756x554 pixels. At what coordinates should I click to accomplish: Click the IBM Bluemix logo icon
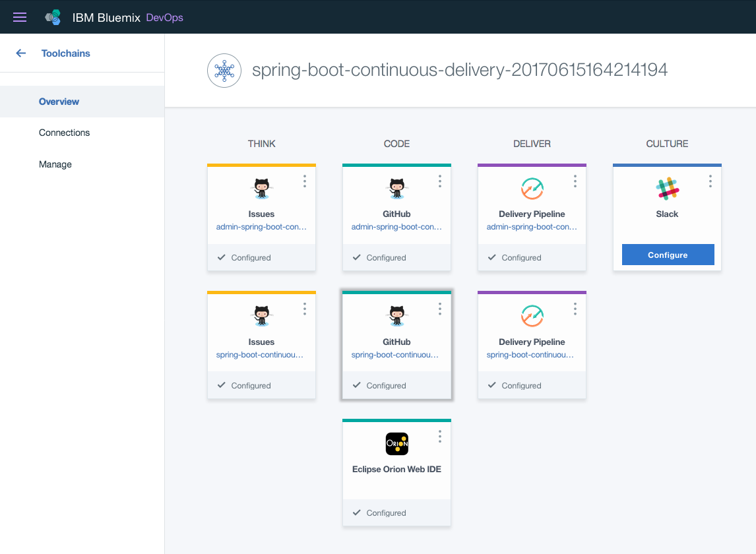(53, 17)
